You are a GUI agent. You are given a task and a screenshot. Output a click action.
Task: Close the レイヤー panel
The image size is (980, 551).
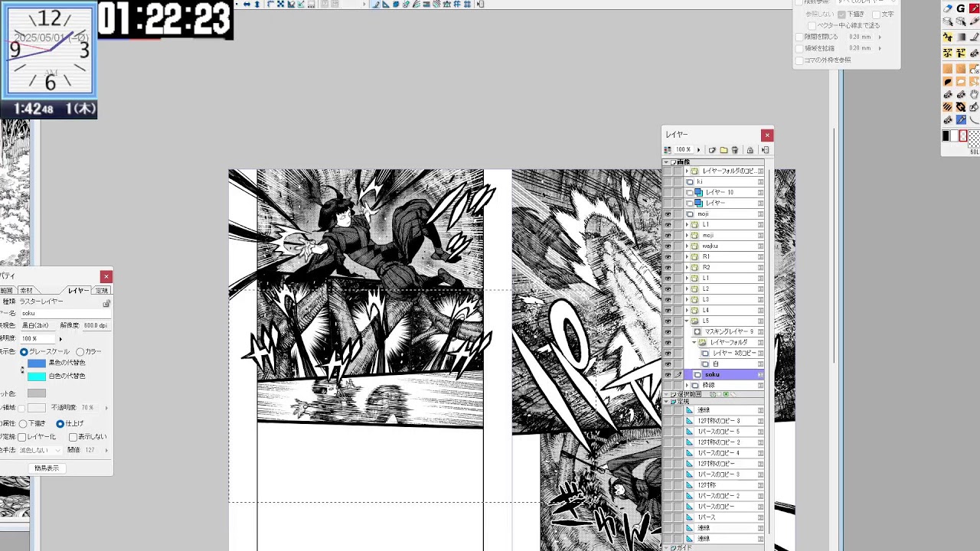click(x=767, y=135)
